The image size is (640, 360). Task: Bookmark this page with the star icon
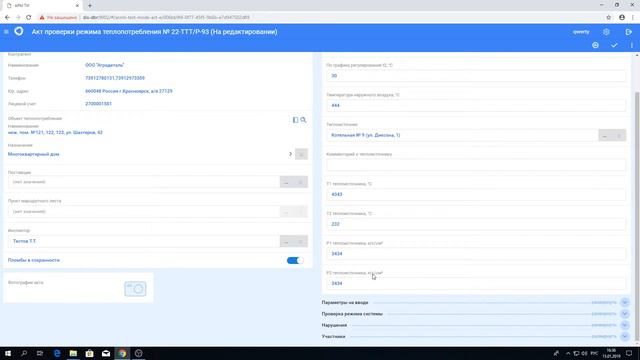pos(609,18)
